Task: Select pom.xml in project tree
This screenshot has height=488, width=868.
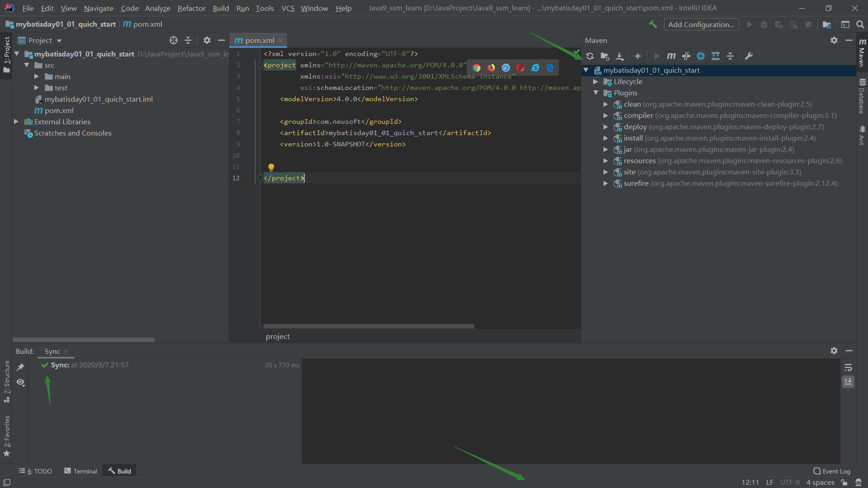Action: [59, 110]
